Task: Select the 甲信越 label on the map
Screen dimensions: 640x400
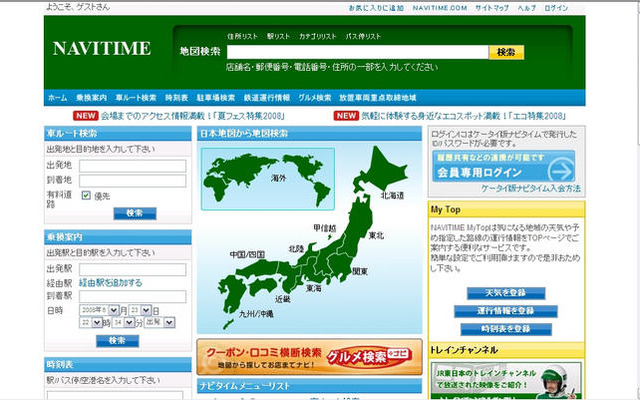Action: coord(324,228)
